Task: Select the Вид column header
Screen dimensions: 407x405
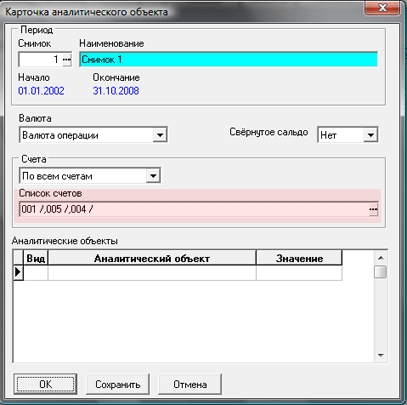Action: pyautogui.click(x=36, y=259)
